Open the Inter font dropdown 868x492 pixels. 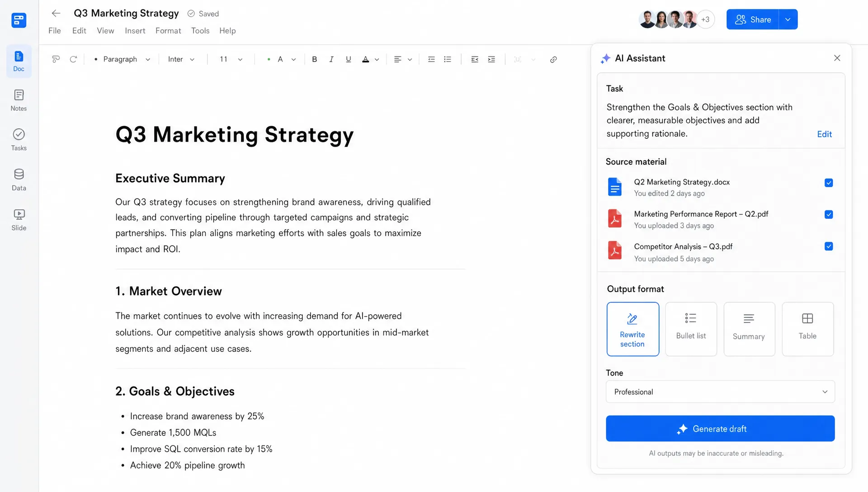coord(181,59)
